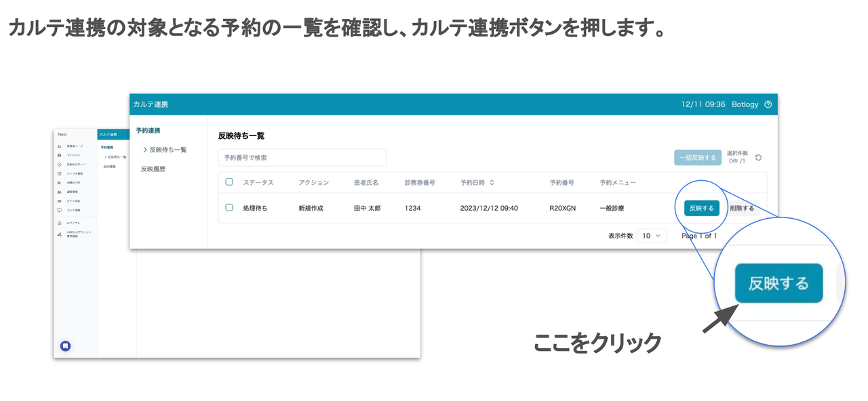Click the card number 1234 cell
Image resolution: width=868 pixels, height=401 pixels.
coord(413,208)
